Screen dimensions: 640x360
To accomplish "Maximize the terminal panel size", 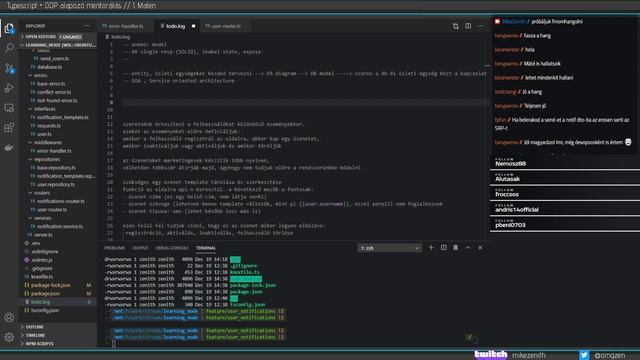I will tap(468, 247).
